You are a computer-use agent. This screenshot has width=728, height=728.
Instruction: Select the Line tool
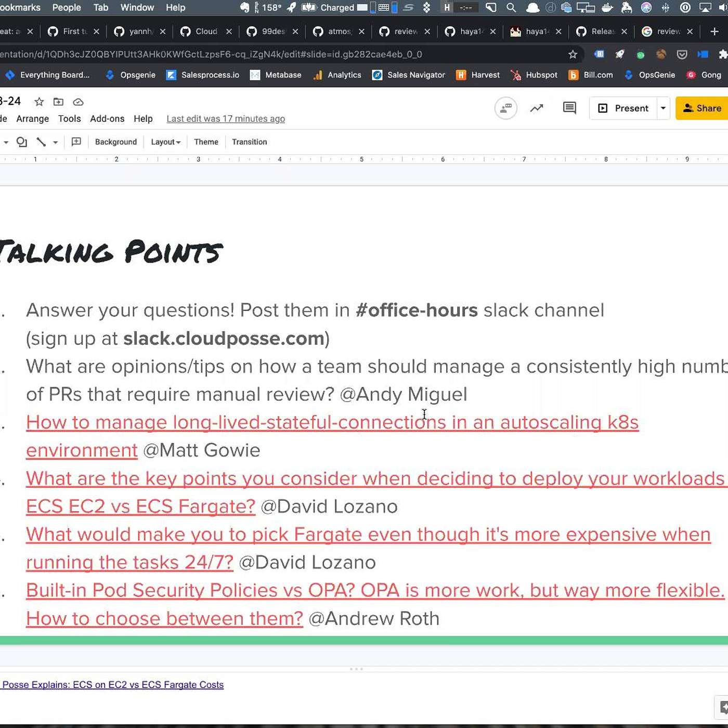click(41, 142)
